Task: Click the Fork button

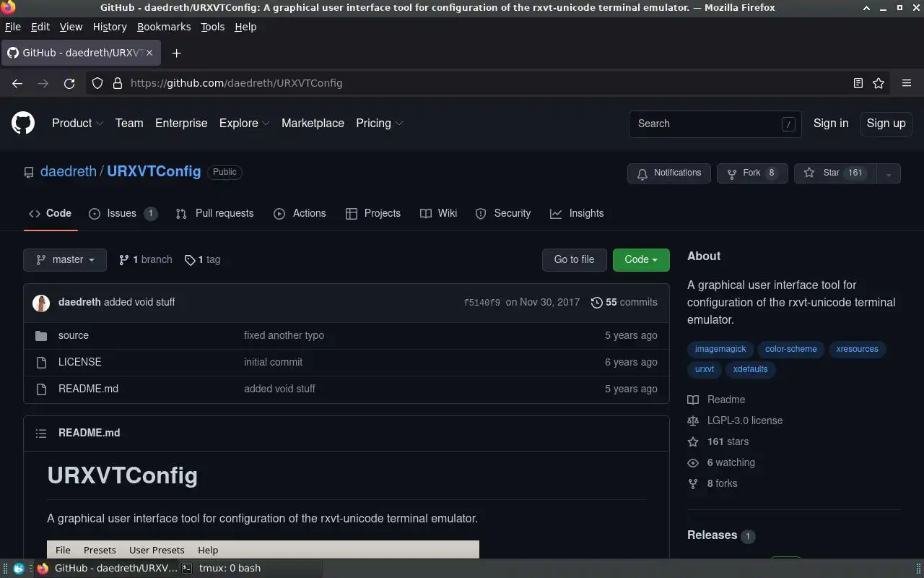Action: click(752, 173)
